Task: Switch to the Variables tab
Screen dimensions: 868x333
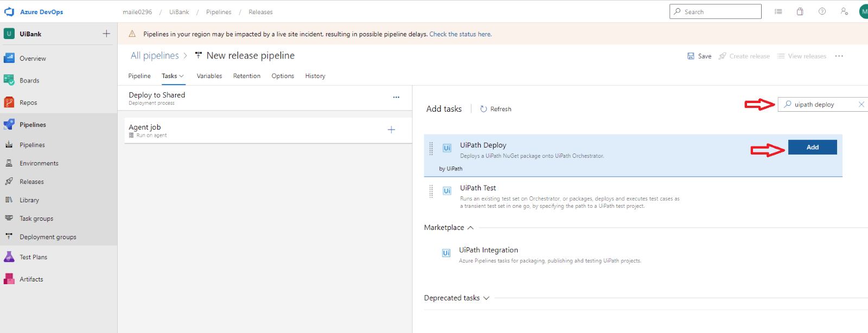Action: click(209, 76)
